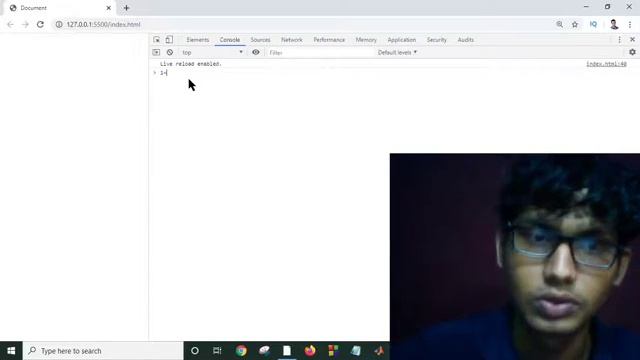The height and width of the screenshot is (360, 640).
Task: Open the white document app on taskbar
Action: click(287, 351)
